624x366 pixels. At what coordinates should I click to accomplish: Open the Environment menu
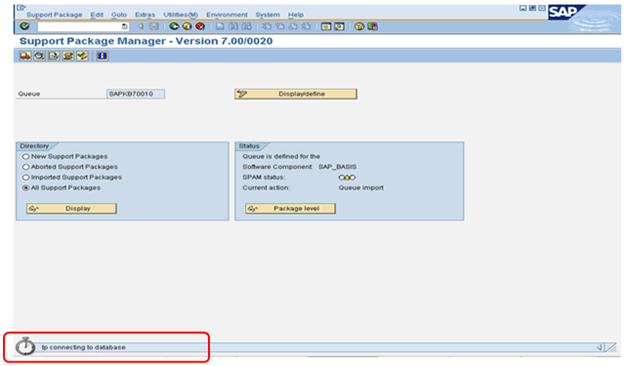pyautogui.click(x=227, y=15)
